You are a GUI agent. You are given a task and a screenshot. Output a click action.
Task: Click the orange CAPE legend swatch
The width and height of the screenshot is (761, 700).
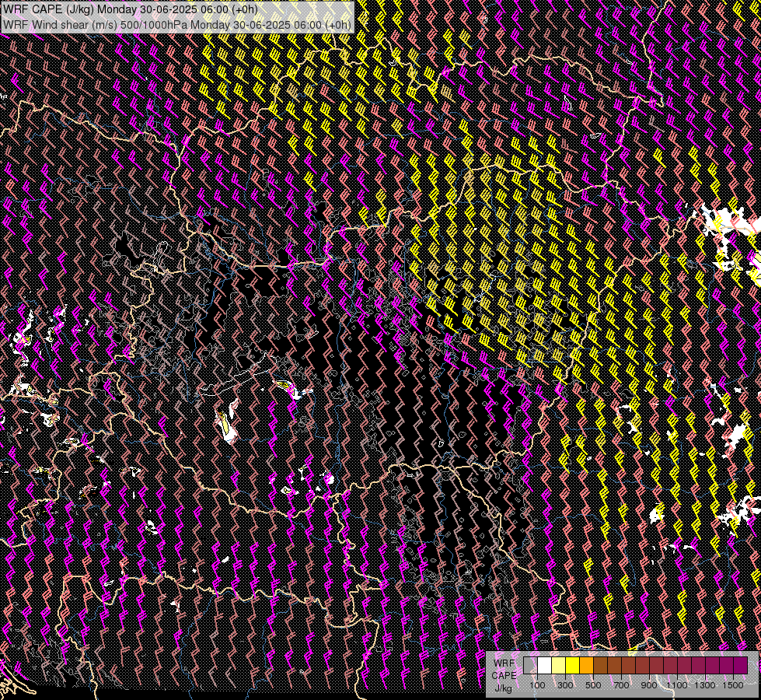click(x=586, y=665)
